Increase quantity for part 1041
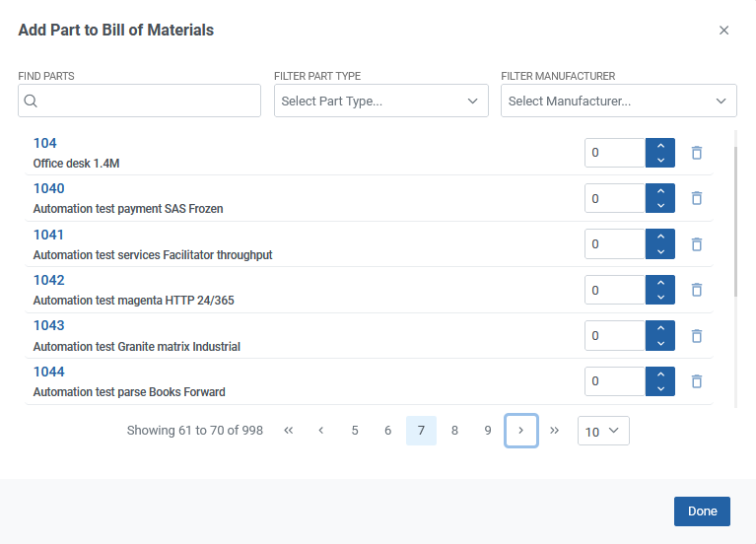This screenshot has width=756, height=544. click(660, 237)
